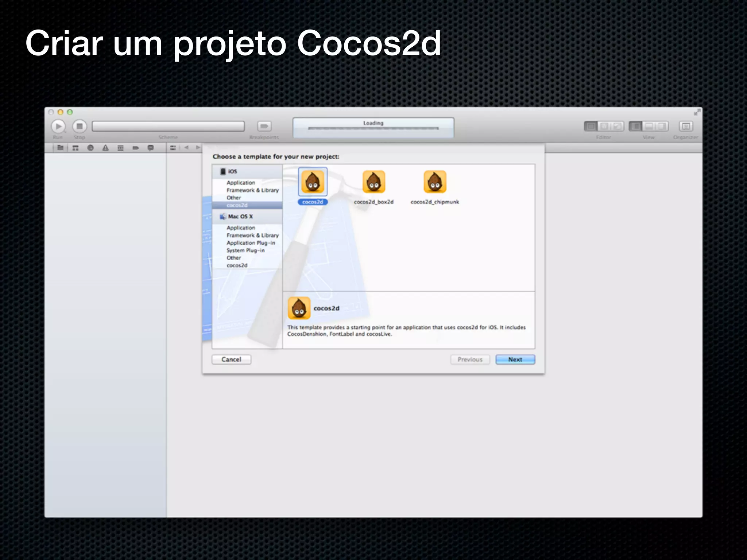Select Framework & Library under Mac OS X

252,236
